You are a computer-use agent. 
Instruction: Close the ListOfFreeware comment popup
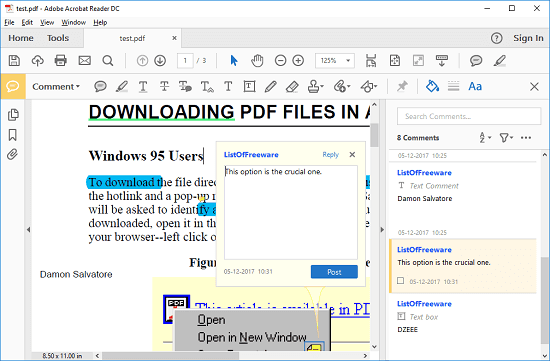tap(353, 155)
